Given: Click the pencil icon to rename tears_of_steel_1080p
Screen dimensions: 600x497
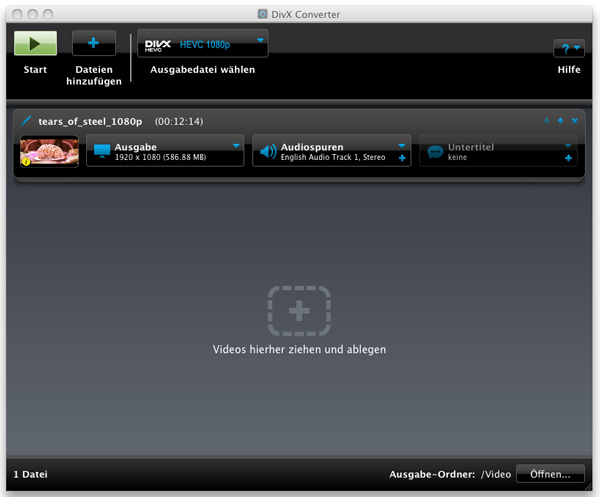Looking at the screenshot, I should click(x=26, y=121).
